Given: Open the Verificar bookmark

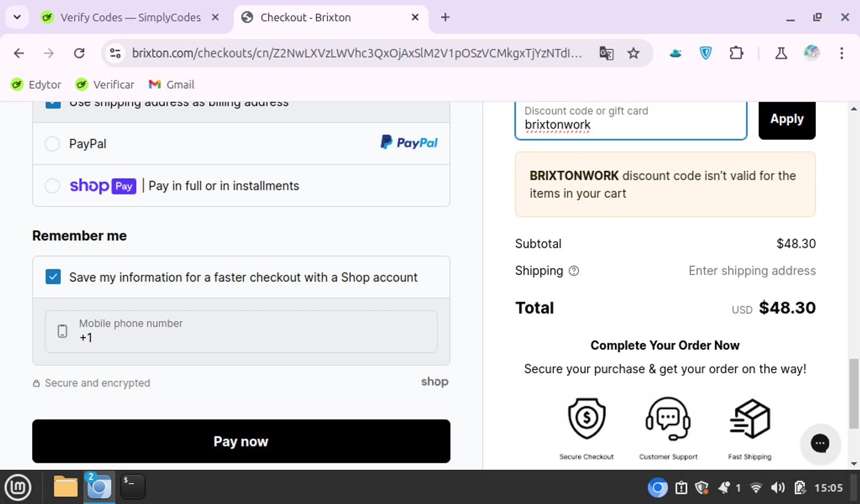Looking at the screenshot, I should [105, 85].
